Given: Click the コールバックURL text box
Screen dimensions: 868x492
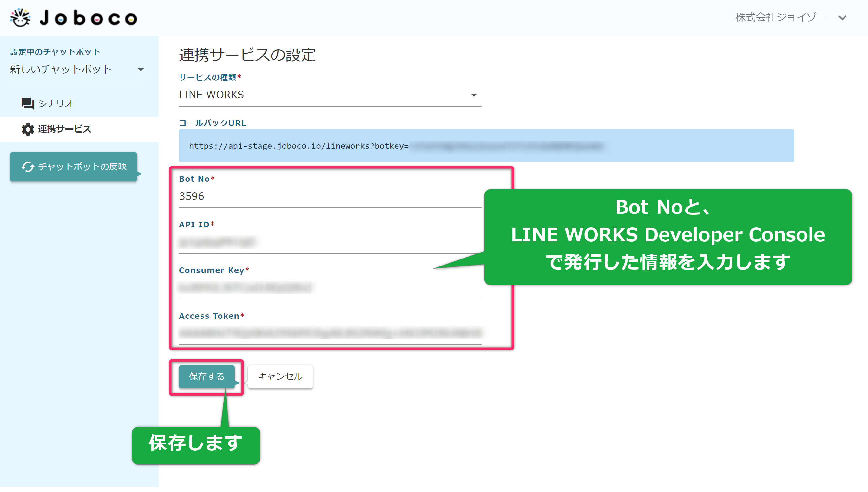Looking at the screenshot, I should (x=486, y=146).
